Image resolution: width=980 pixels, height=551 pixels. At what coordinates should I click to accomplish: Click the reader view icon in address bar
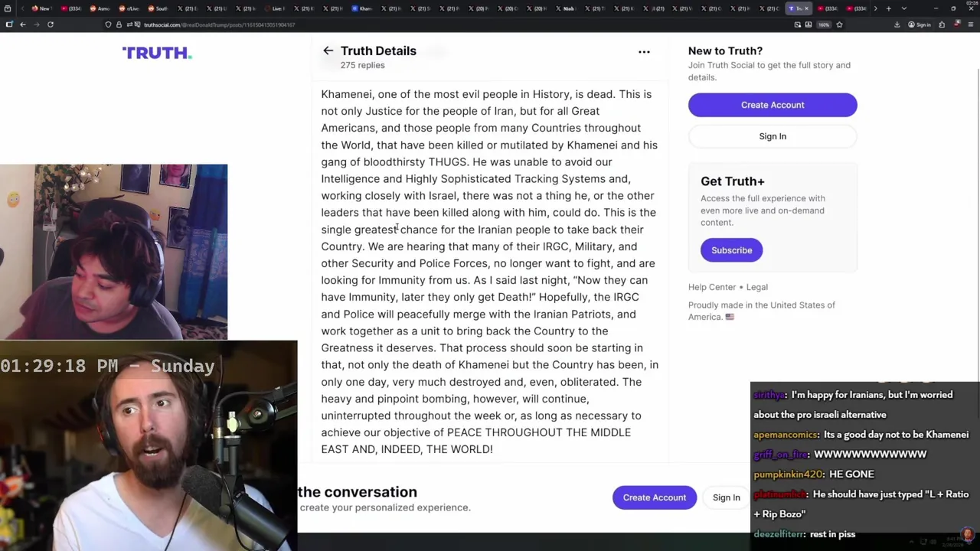pyautogui.click(x=808, y=24)
